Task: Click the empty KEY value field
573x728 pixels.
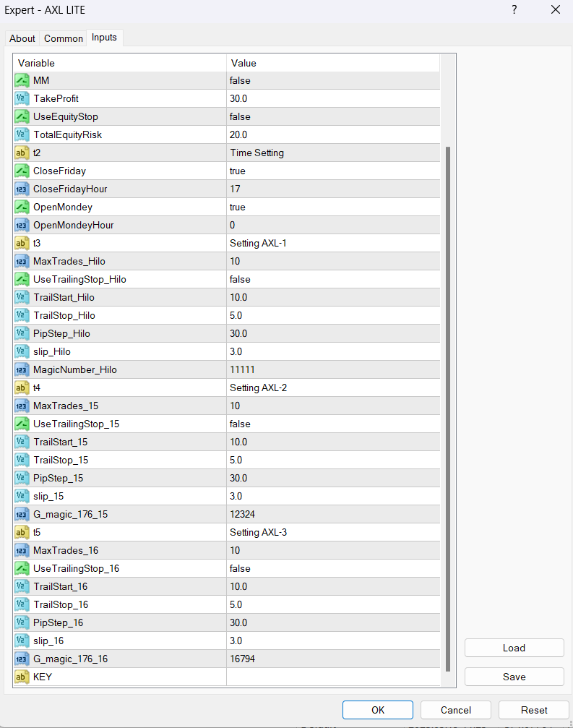Action: point(332,677)
